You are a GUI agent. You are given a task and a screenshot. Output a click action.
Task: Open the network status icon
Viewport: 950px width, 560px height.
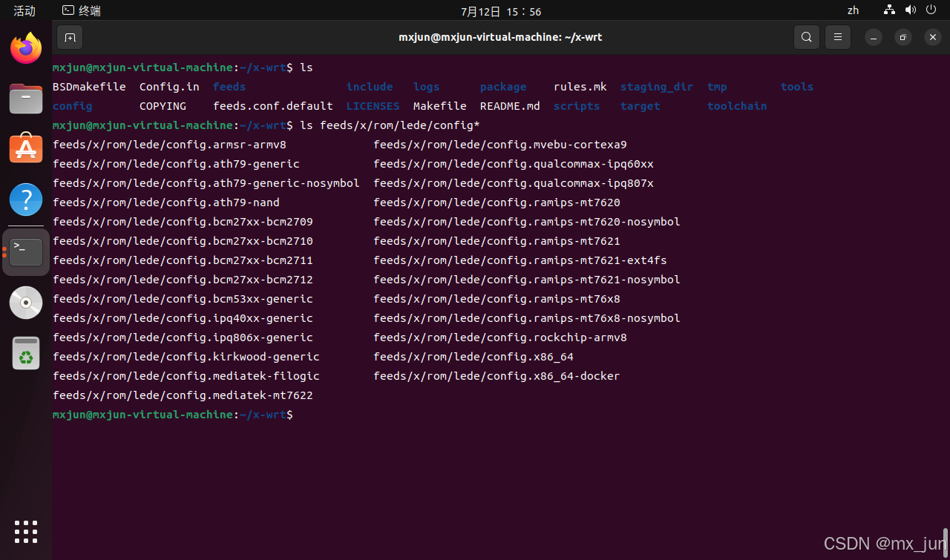click(889, 10)
